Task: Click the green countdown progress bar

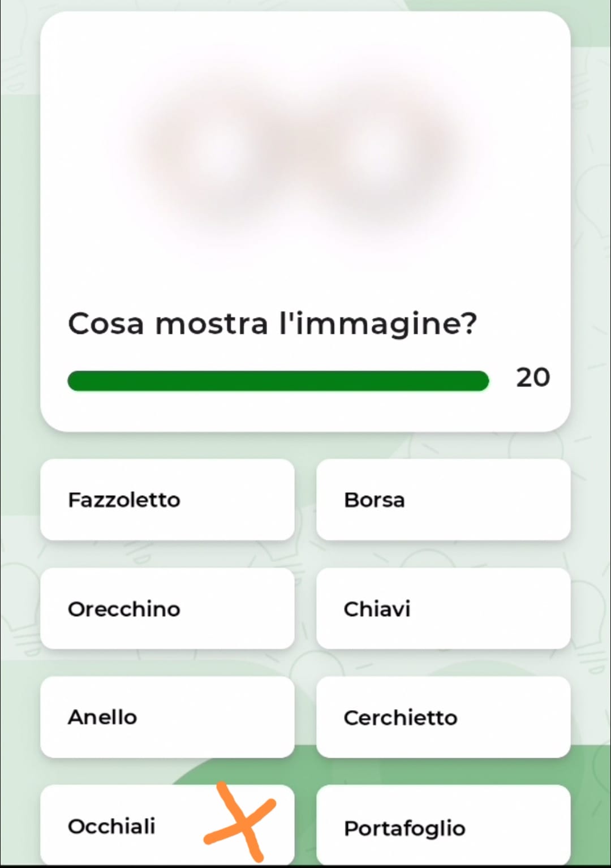Action: 278,381
